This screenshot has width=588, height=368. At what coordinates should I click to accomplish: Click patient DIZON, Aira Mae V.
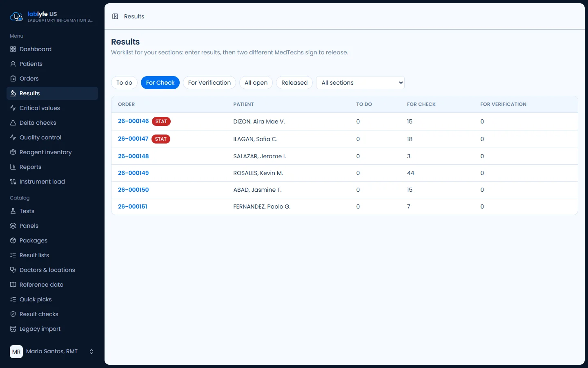click(259, 121)
